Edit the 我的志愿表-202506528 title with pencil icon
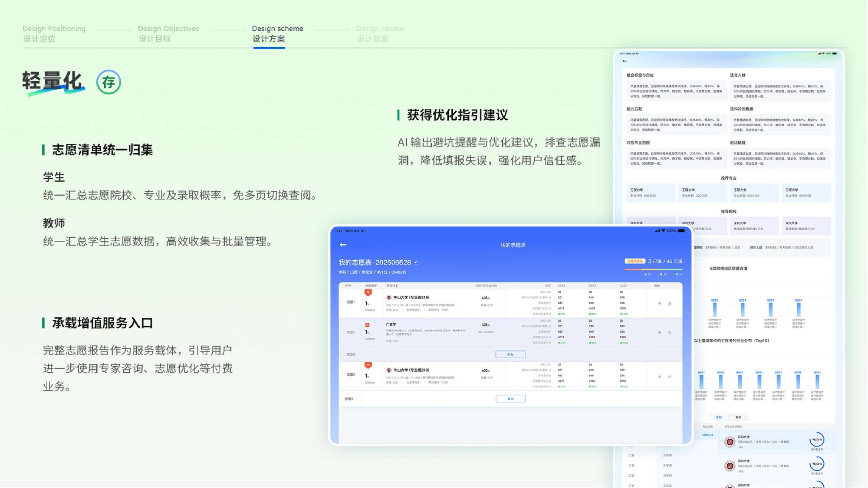 pyautogui.click(x=416, y=262)
